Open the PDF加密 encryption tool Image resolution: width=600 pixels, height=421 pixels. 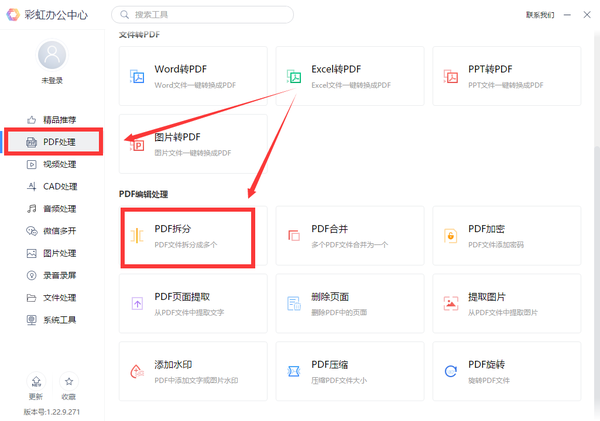[x=506, y=236]
